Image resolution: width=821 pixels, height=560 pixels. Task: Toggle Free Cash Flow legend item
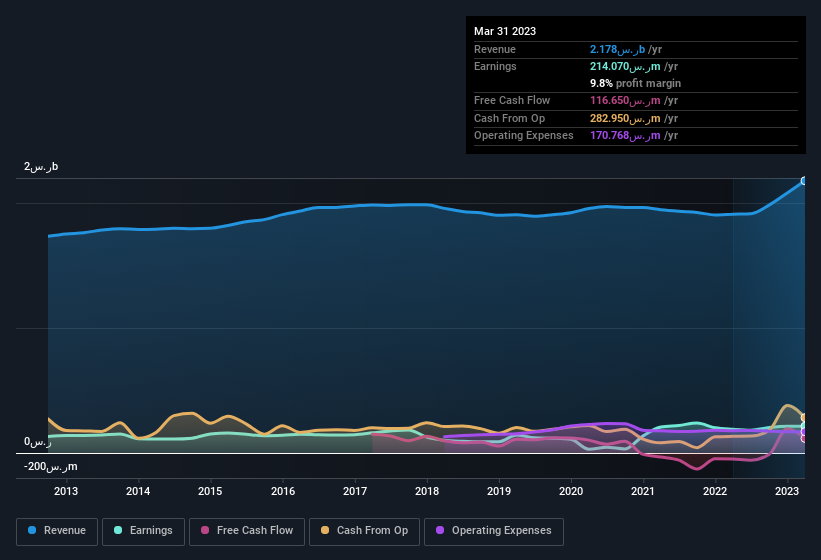pos(247,530)
